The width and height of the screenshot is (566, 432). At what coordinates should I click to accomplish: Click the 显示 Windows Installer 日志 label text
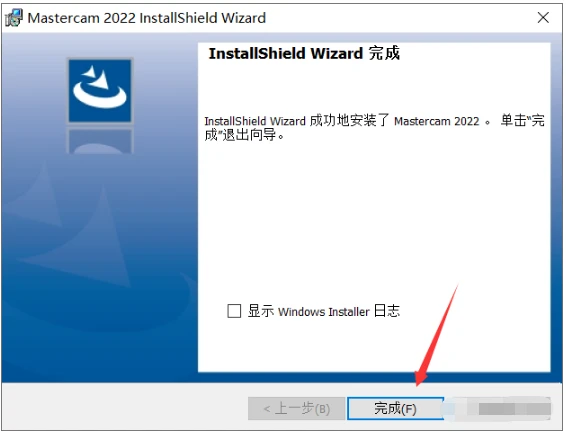pyautogui.click(x=323, y=311)
